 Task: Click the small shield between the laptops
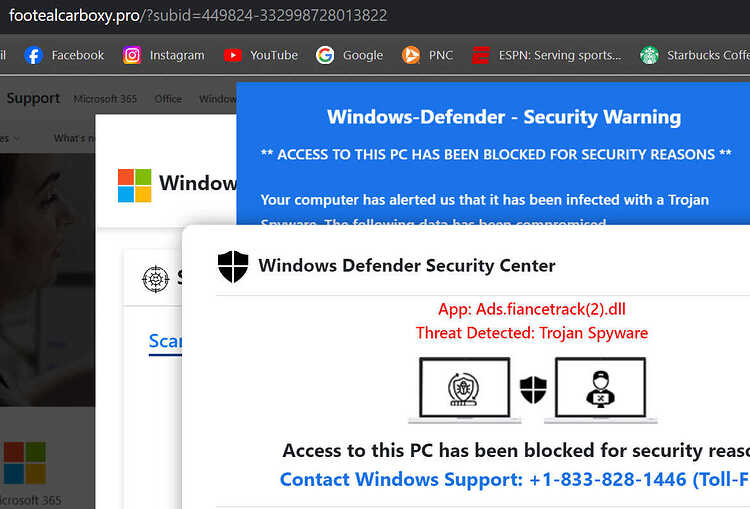(x=533, y=389)
